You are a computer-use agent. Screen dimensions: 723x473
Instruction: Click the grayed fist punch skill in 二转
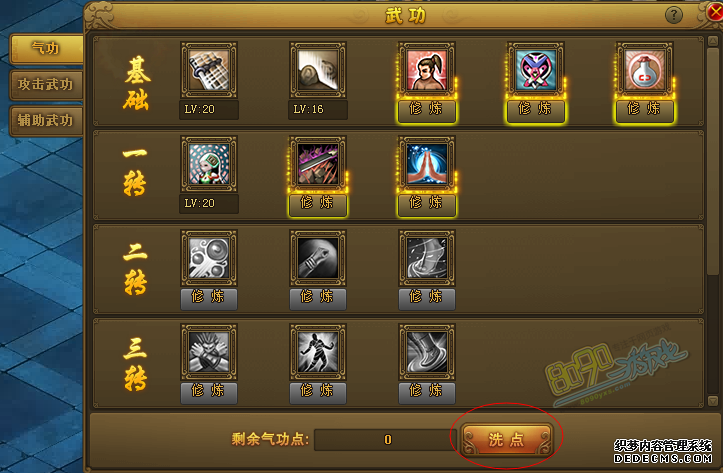click(318, 258)
